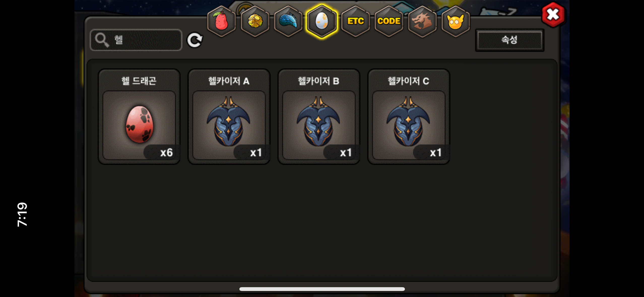Select the 헬카이저 A egg item
The image size is (644, 297).
tap(229, 117)
